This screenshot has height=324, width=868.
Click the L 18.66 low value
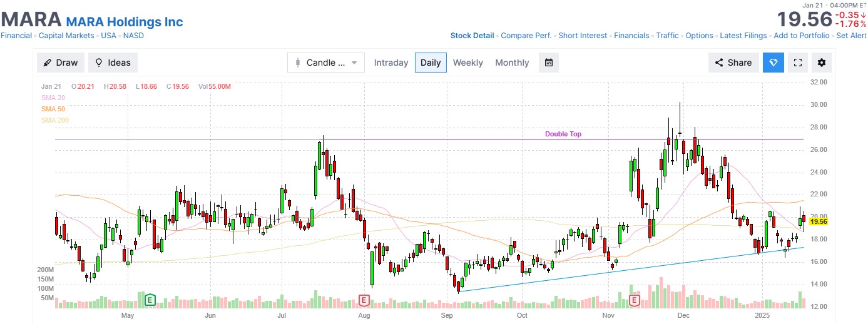146,86
